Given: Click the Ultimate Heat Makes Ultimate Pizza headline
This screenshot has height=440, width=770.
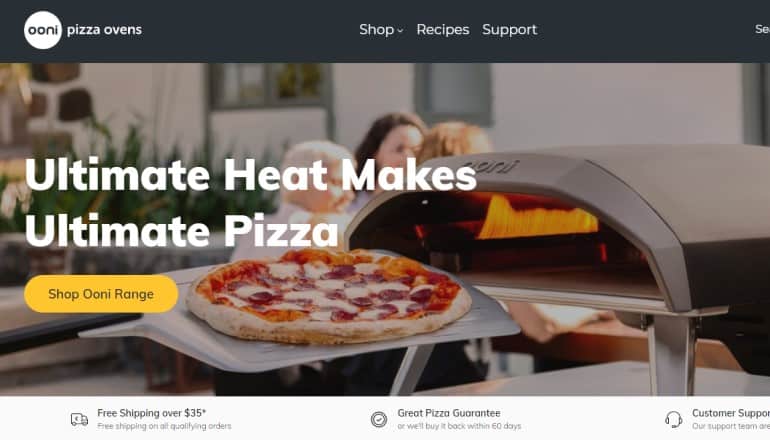Looking at the screenshot, I should click(250, 202).
